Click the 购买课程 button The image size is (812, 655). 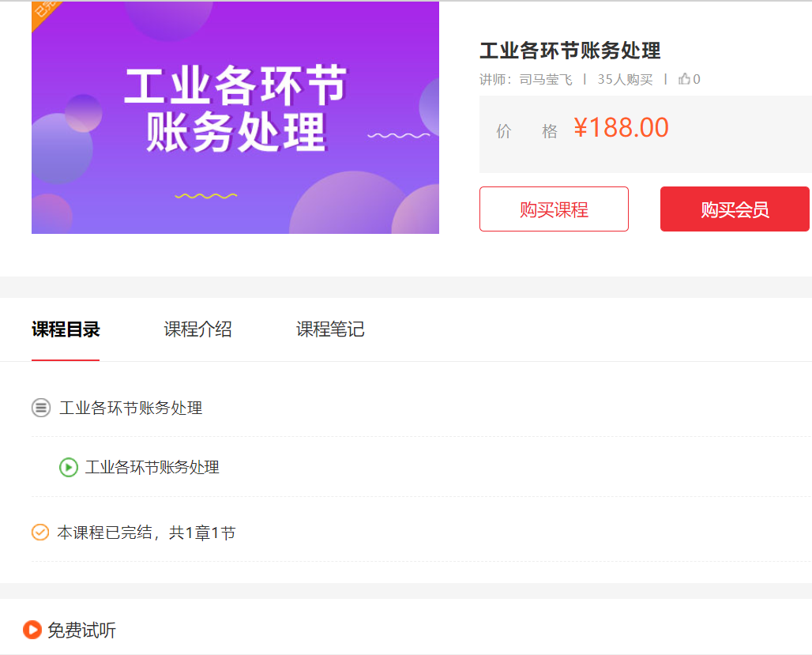(554, 209)
